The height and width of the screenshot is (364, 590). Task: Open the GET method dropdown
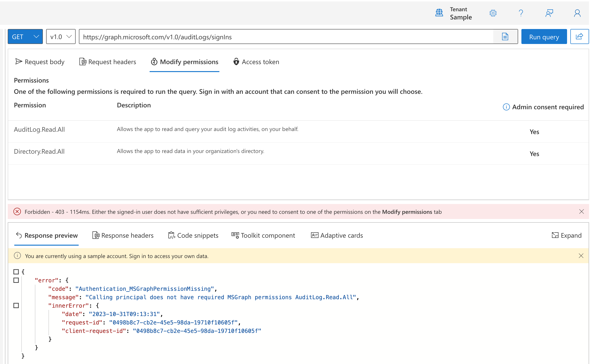point(25,36)
